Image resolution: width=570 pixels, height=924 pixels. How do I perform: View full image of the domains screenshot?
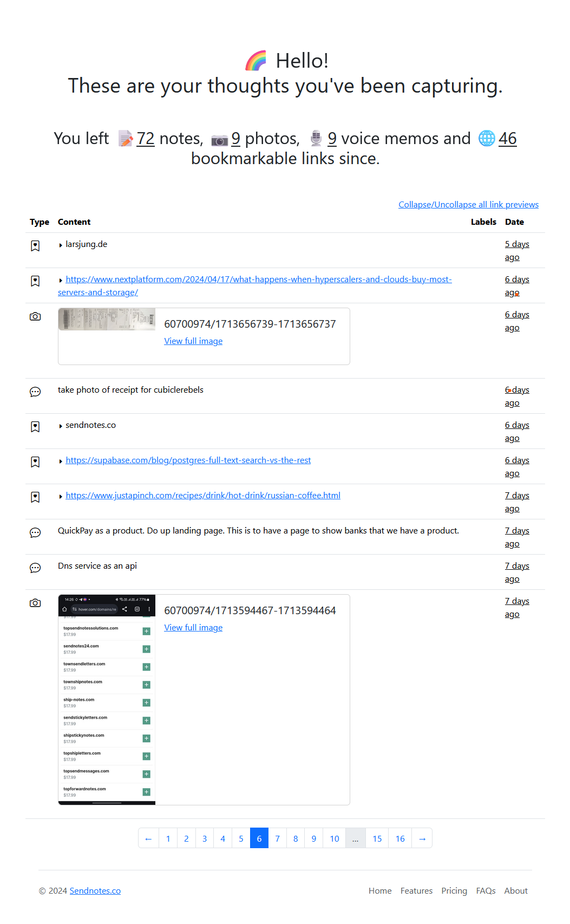193,628
